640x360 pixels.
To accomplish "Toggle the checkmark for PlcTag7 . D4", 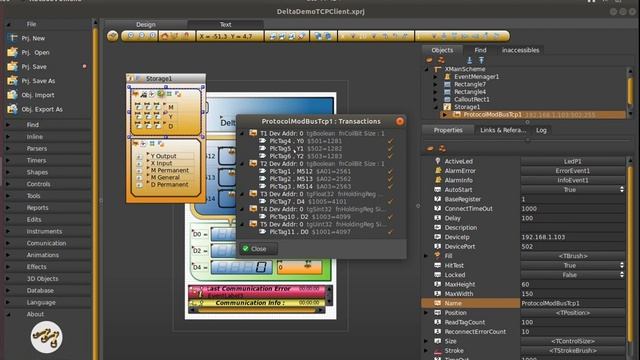I will click(x=390, y=201).
